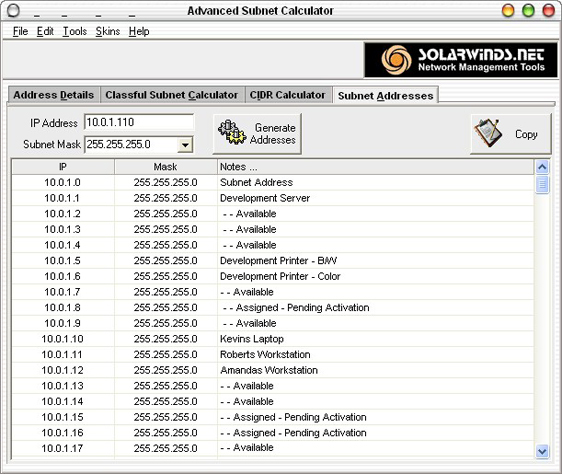Image resolution: width=562 pixels, height=474 pixels.
Task: Select the mask cell of row 10.0.1.10
Action: (x=165, y=339)
